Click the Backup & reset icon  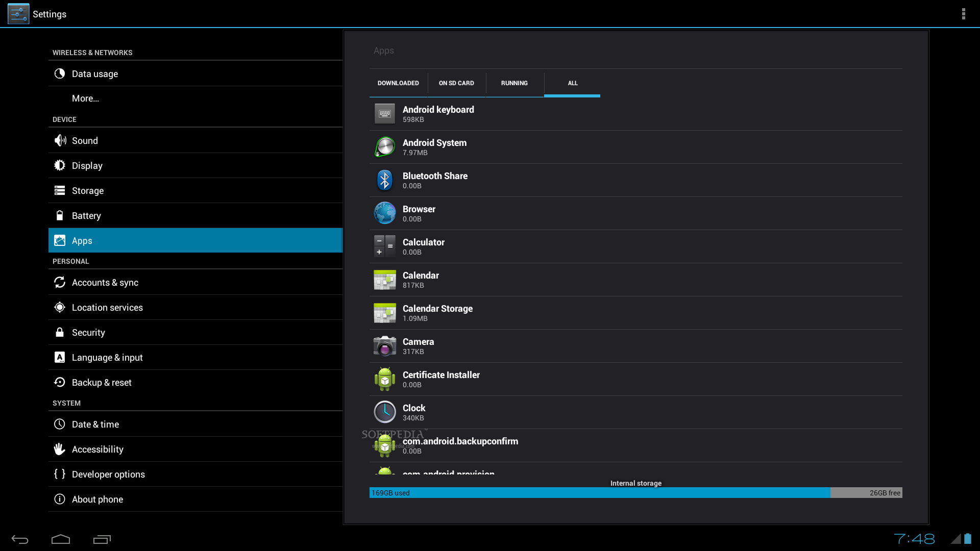tap(60, 382)
